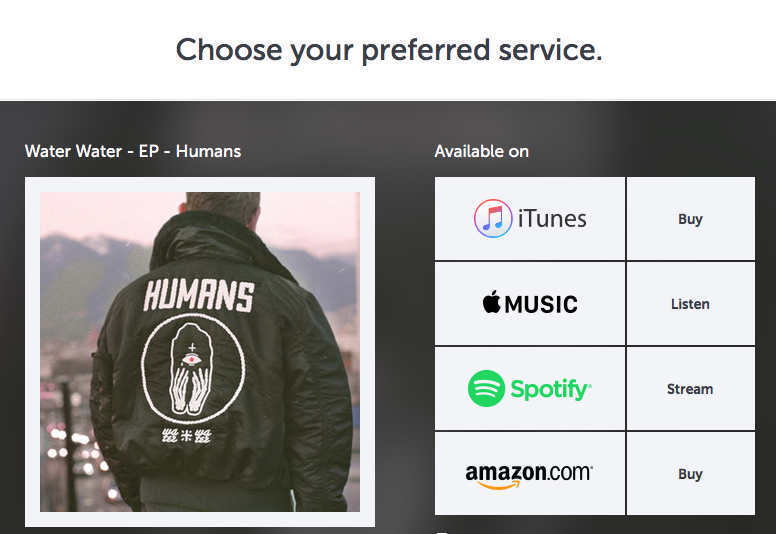Click the amazon.com wordmark
This screenshot has width=776, height=534.
pyautogui.click(x=529, y=473)
